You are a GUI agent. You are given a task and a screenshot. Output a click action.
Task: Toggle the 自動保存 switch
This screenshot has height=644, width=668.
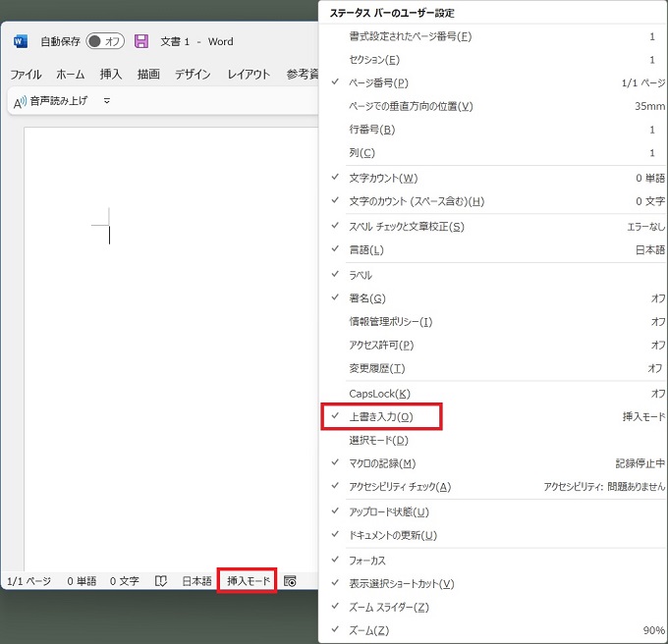point(105,41)
